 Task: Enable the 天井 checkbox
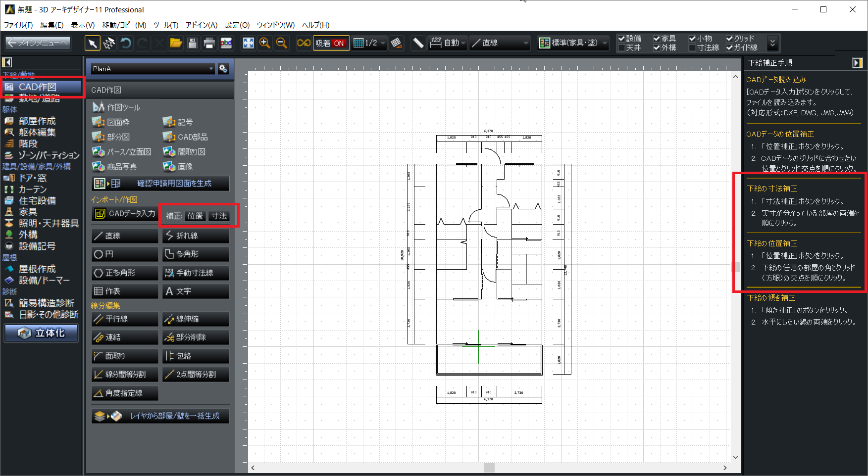621,48
